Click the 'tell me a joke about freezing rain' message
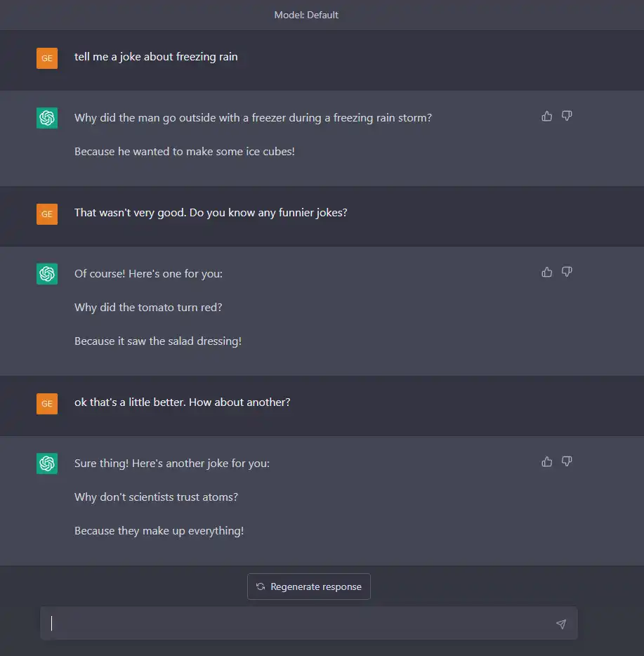 [x=156, y=57]
